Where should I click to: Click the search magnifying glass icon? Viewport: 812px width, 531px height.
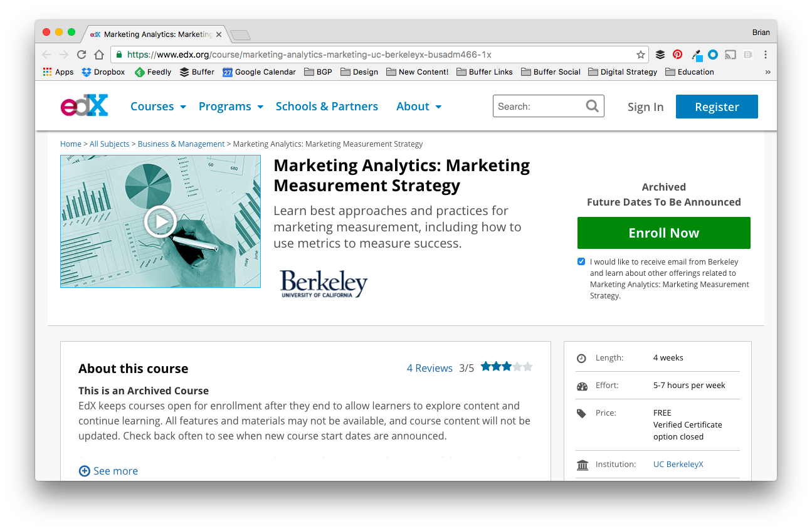[592, 105]
